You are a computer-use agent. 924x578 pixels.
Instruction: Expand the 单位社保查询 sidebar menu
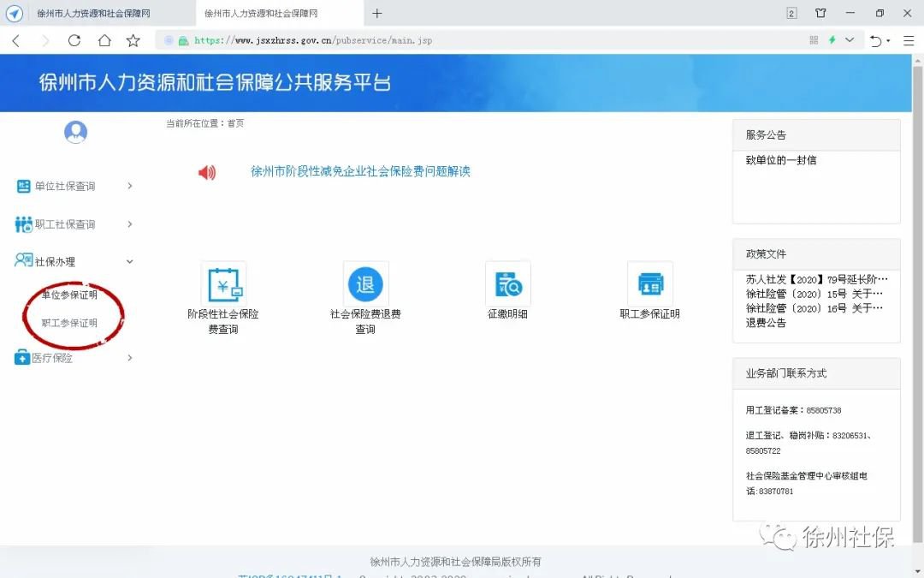[x=74, y=186]
